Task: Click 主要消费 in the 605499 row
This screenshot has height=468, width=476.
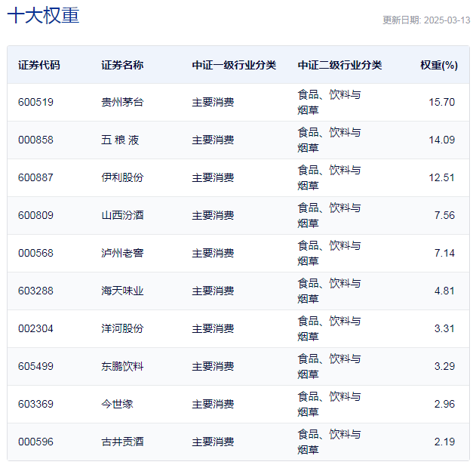Action: pyautogui.click(x=213, y=366)
